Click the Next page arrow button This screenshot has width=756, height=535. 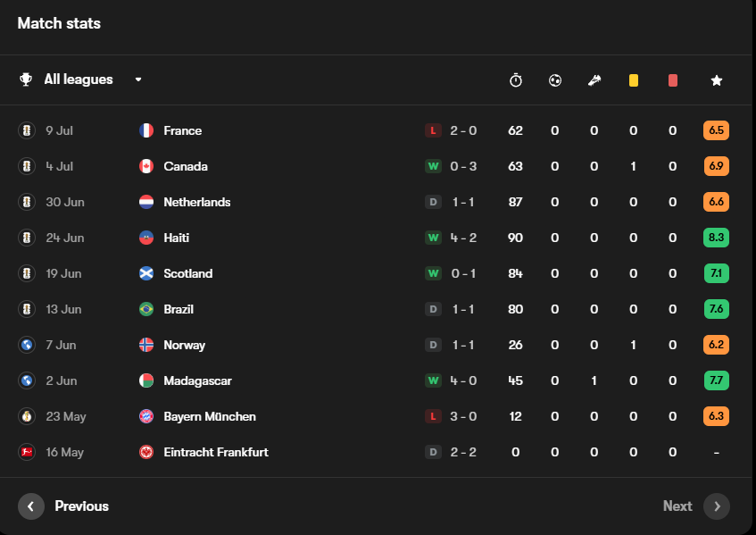(x=717, y=506)
